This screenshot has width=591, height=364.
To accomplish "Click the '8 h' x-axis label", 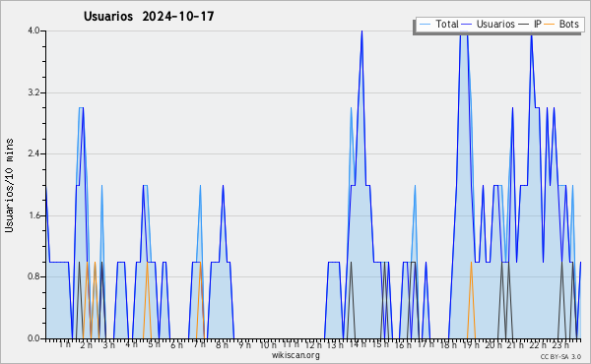I will 222,344.
